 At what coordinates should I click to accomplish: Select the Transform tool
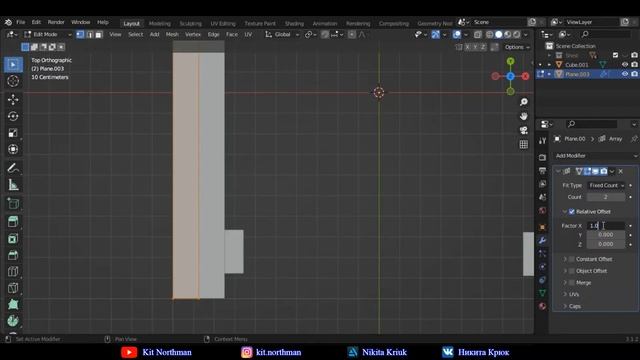tap(13, 149)
